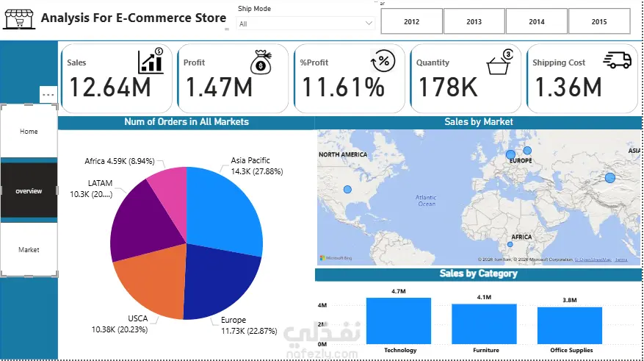Select the 2014 year slicer

pos(536,21)
